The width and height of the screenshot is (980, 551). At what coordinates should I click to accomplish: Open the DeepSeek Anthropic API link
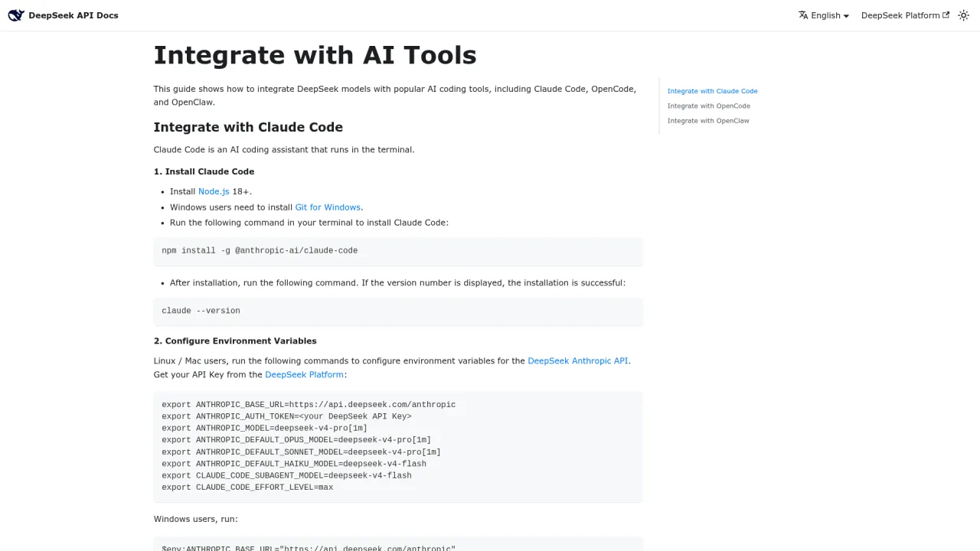pyautogui.click(x=578, y=360)
